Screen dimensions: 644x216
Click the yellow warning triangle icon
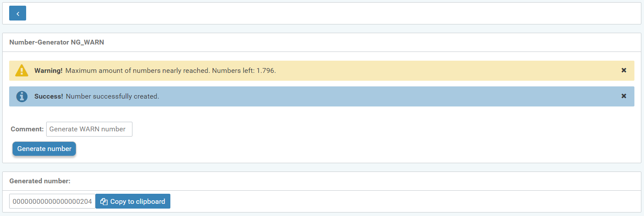[21, 70]
